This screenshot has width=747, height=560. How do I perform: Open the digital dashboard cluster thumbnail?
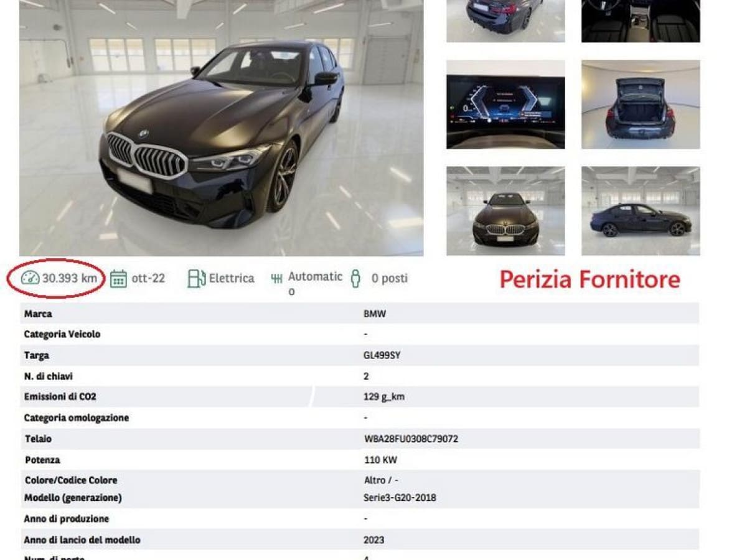pos(505,105)
